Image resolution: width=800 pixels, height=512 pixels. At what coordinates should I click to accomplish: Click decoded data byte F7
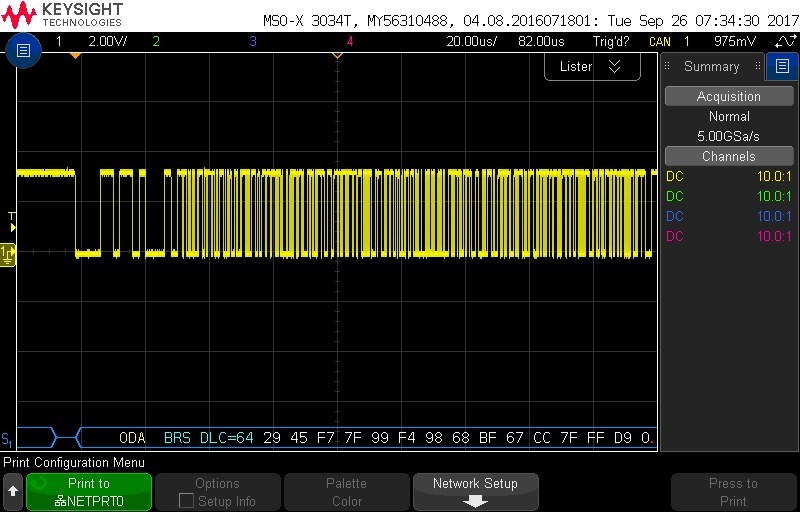coord(326,438)
